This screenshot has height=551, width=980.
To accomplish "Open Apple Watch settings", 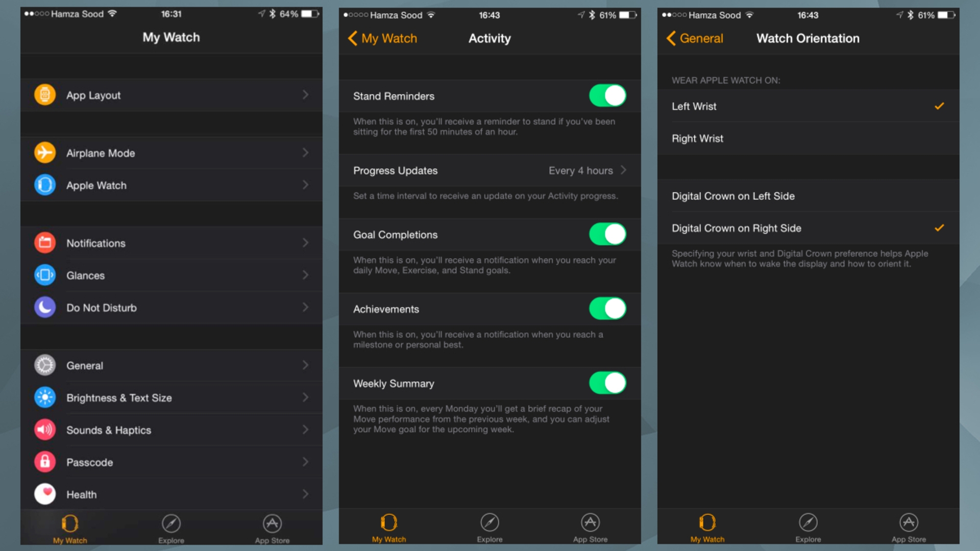I will (x=170, y=185).
